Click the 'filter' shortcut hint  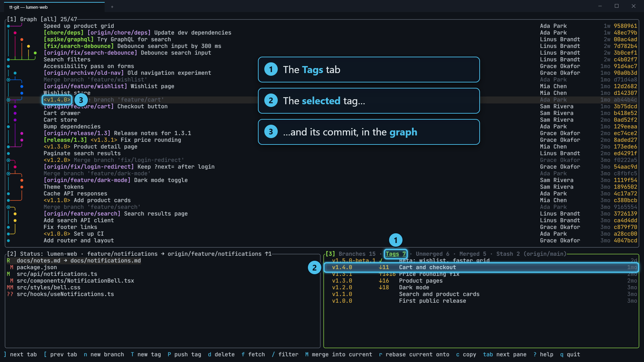(285, 355)
